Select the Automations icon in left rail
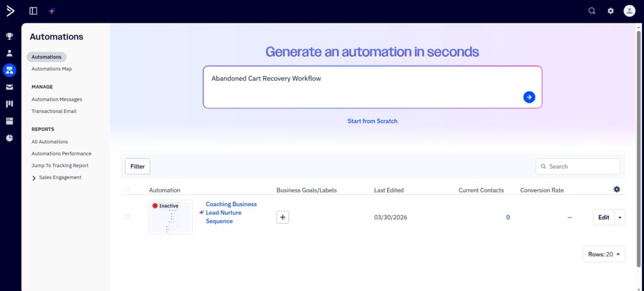 click(9, 70)
